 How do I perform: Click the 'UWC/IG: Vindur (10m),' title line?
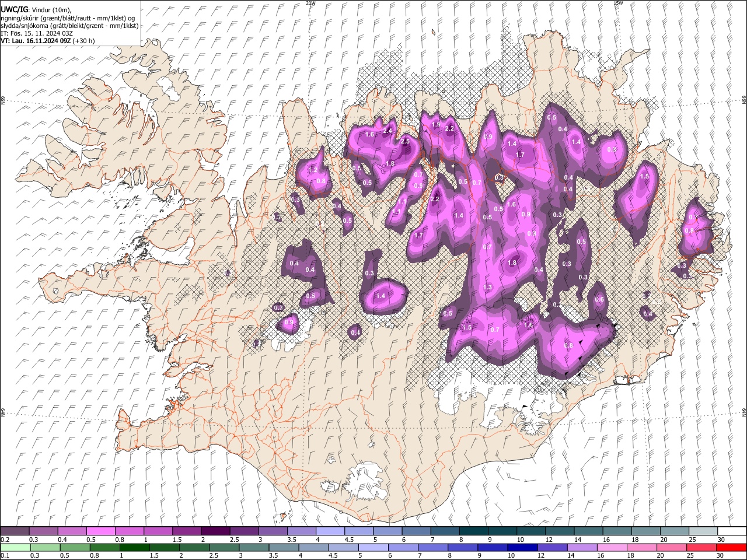tap(36, 10)
